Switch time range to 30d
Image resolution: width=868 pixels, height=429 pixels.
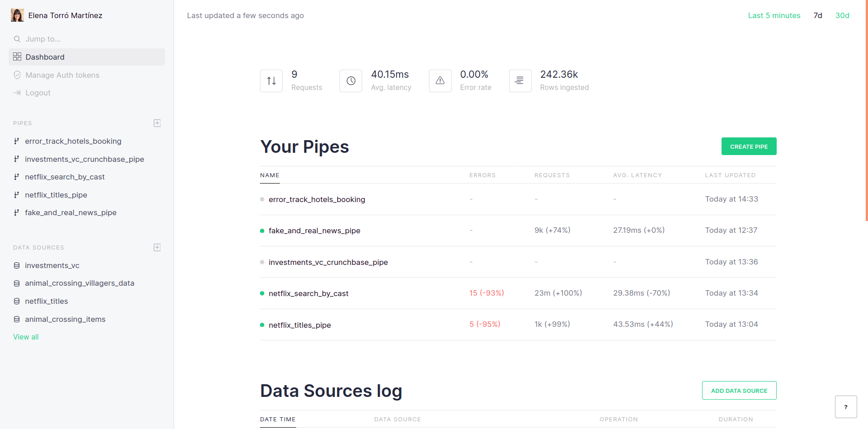(842, 15)
